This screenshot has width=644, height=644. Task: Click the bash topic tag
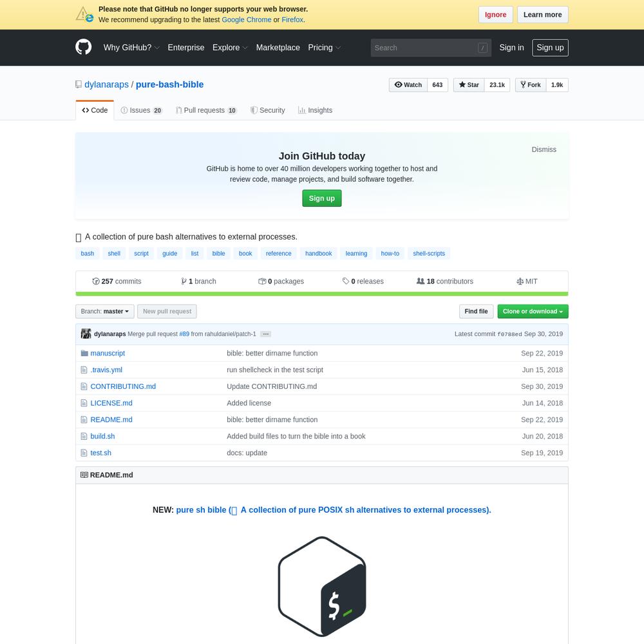click(x=88, y=253)
